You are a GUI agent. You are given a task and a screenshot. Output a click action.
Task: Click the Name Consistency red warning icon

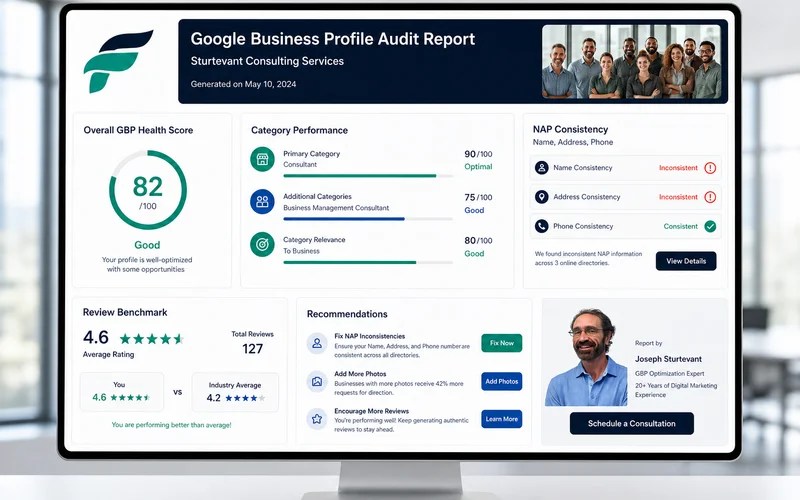[710, 168]
